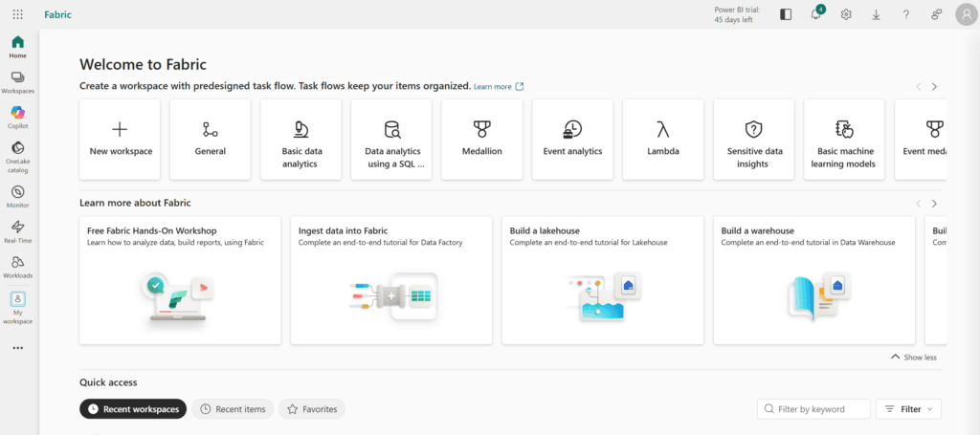Viewport: 980px width, 435px height.
Task: Click the Learn more link
Action: (499, 87)
